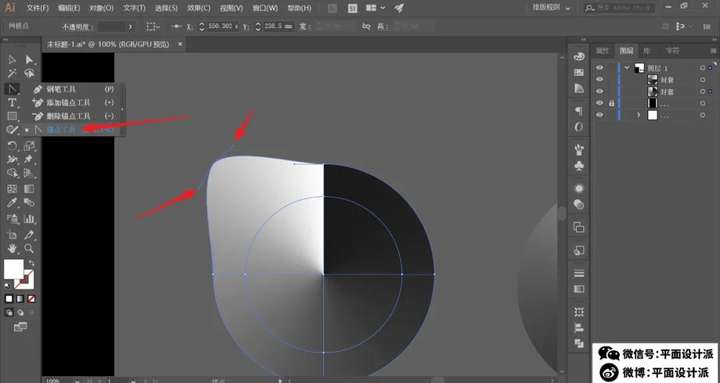Open the 文件(F) File menu

pos(38,8)
